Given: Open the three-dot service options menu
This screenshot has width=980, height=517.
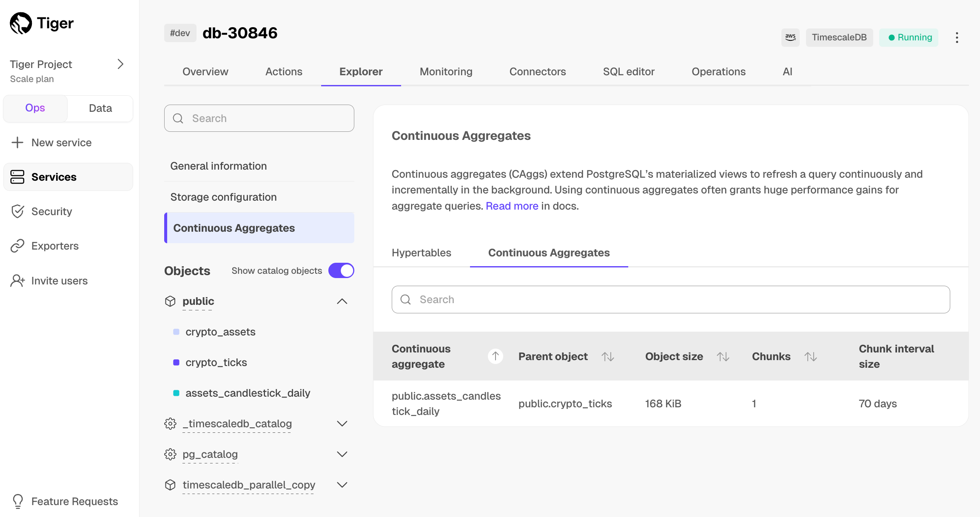Looking at the screenshot, I should (x=957, y=37).
